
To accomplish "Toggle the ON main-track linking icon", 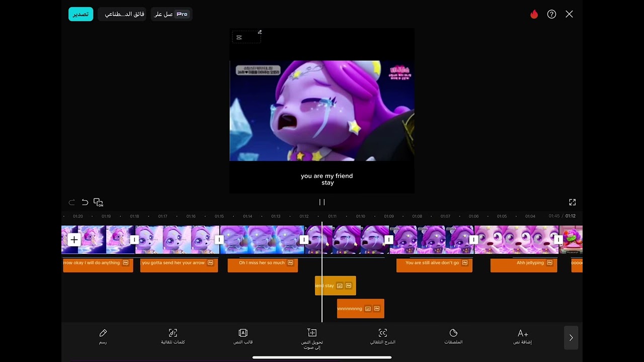I will point(99,202).
